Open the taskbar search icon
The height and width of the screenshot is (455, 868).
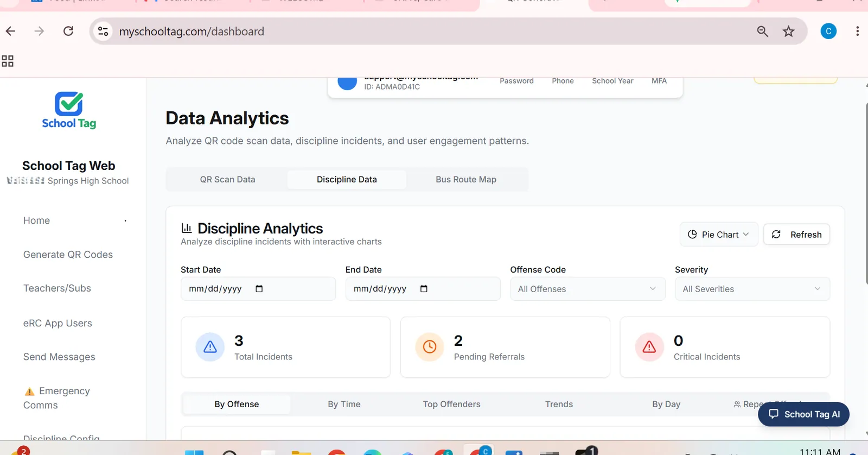[x=230, y=452]
